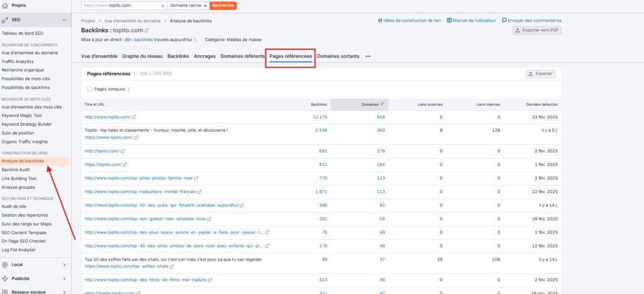
Task: Open Log File Analyzer in sidebar
Action: tap(18, 250)
